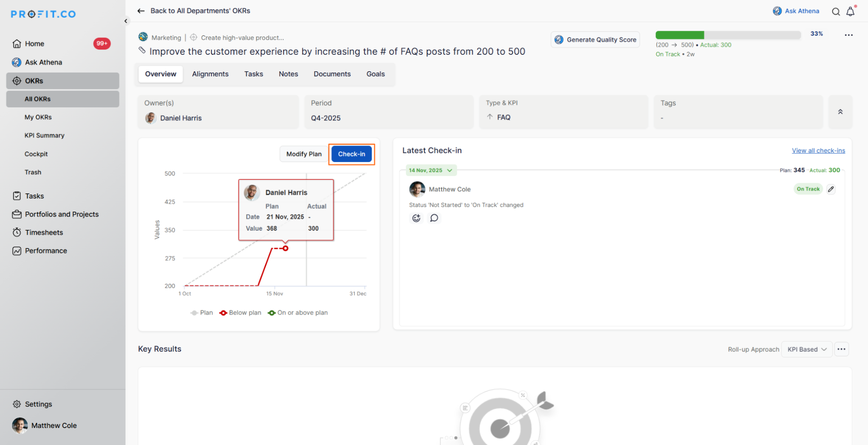The height and width of the screenshot is (445, 868).
Task: Click the OKRs target icon
Action: [x=17, y=81]
